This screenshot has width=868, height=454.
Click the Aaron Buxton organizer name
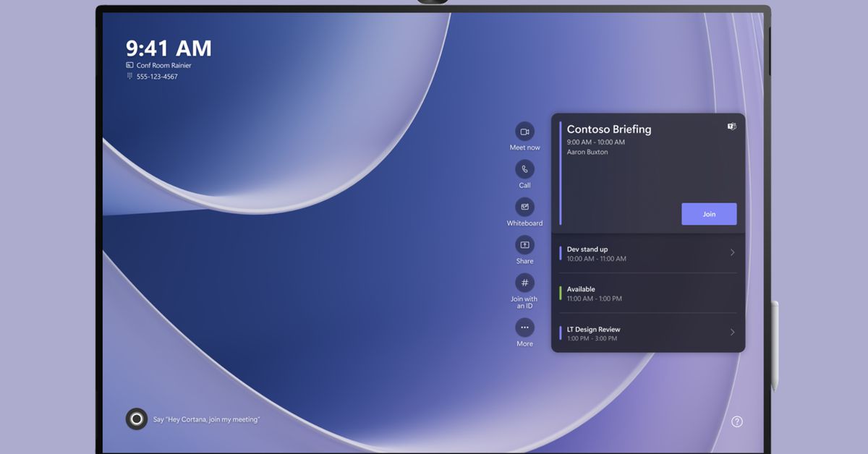[x=587, y=153]
